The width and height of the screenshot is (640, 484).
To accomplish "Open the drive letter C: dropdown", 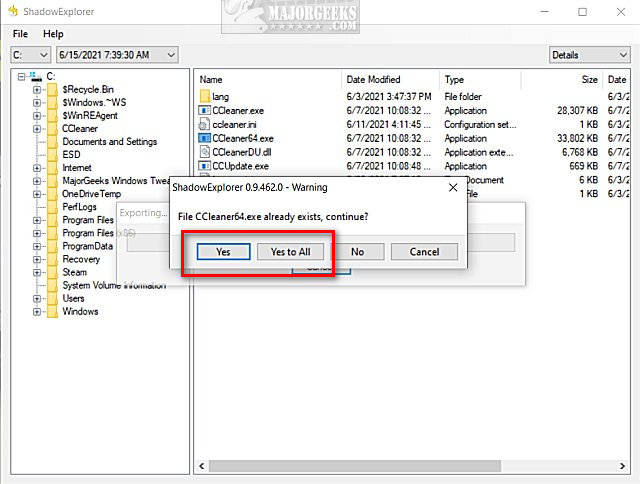I will point(30,55).
